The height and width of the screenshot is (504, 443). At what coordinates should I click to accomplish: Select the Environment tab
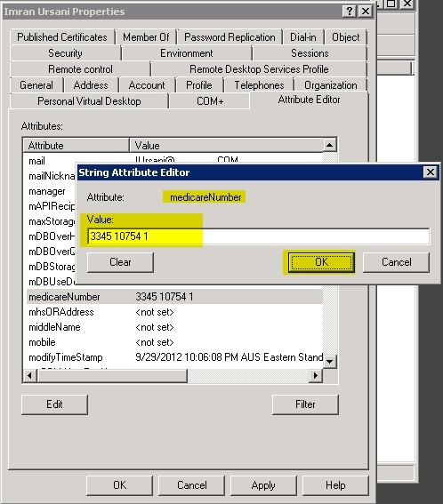click(187, 53)
